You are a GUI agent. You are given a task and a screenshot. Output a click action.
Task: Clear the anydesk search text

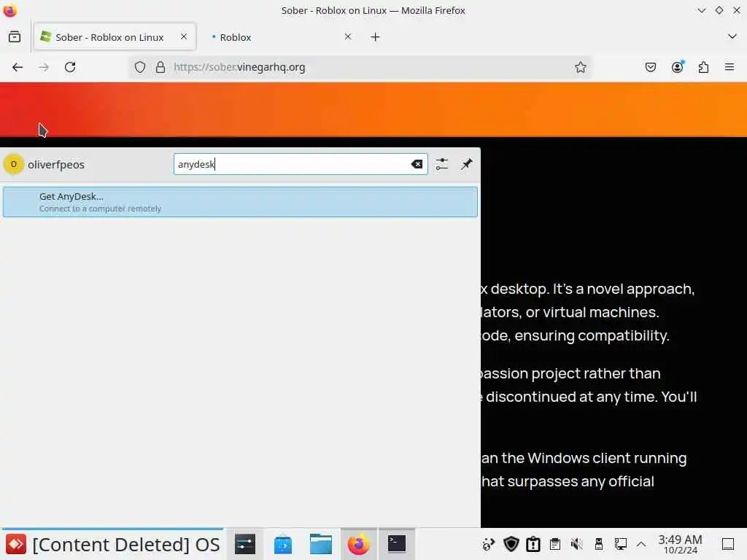[x=417, y=164]
